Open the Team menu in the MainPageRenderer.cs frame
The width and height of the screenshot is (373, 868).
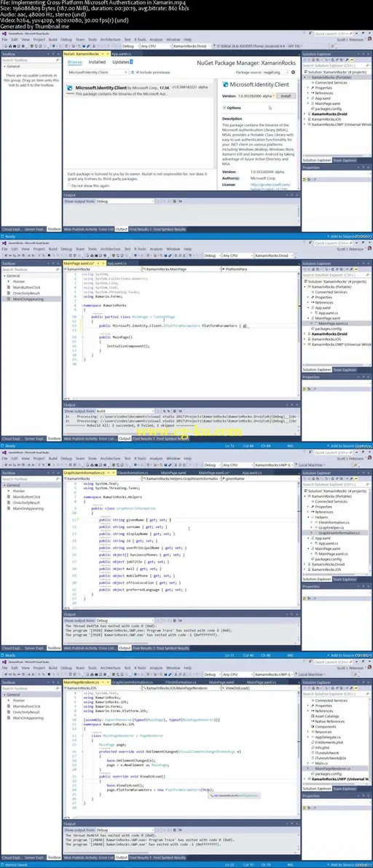pyautogui.click(x=80, y=668)
